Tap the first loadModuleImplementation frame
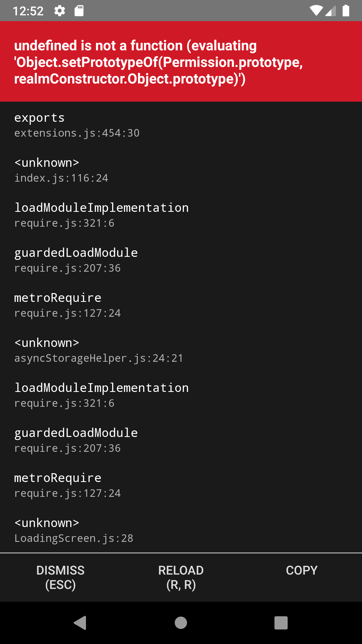This screenshot has height=644, width=362. click(x=101, y=215)
